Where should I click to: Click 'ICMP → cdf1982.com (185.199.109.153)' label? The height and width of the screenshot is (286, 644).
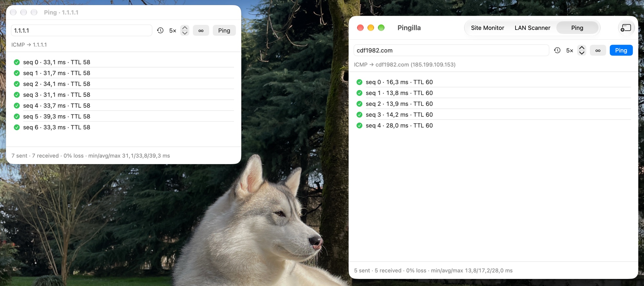pyautogui.click(x=405, y=65)
